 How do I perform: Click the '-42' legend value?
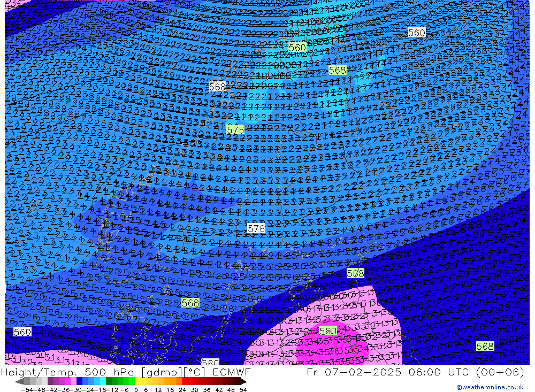pos(52,390)
